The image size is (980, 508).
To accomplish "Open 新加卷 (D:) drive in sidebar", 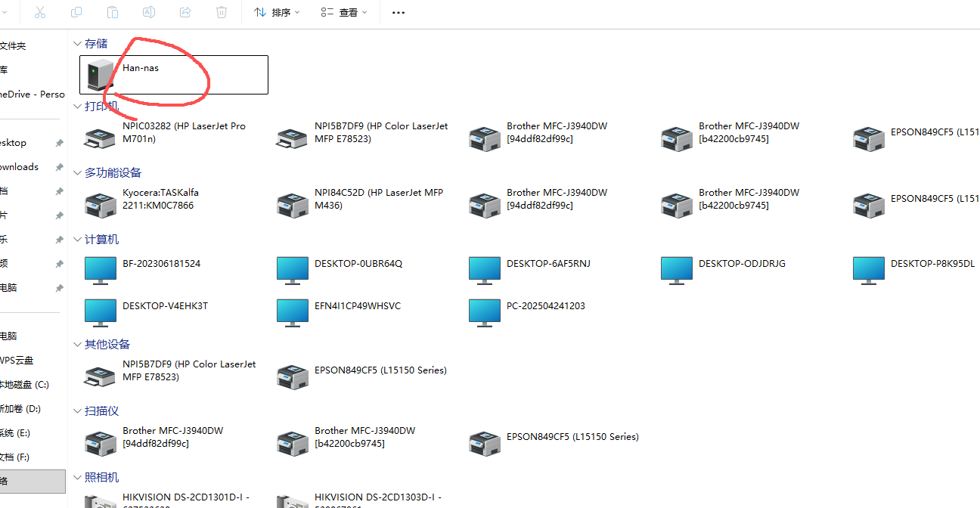I will (x=33, y=409).
